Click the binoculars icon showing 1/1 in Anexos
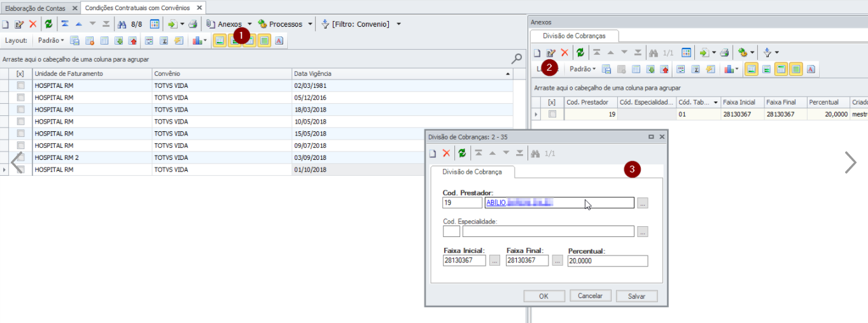 tap(653, 52)
